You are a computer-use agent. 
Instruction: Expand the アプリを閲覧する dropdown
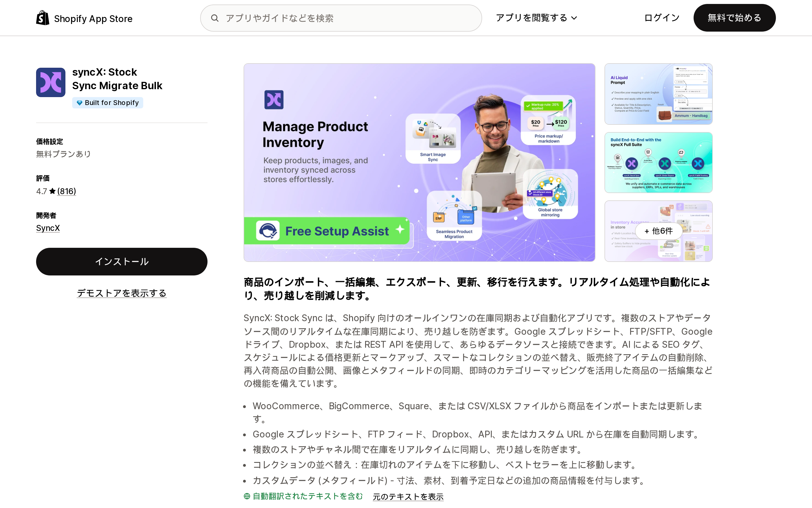(x=536, y=18)
